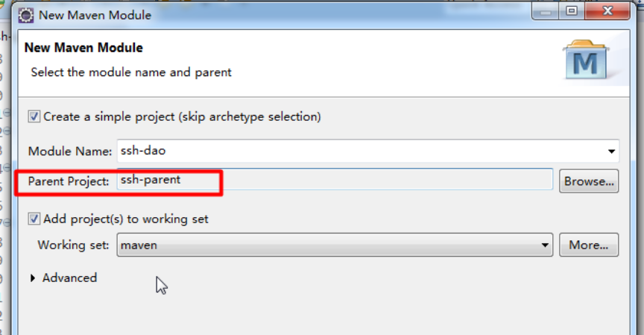
Task: Click the New Maven Module title bar text
Action: [95, 15]
